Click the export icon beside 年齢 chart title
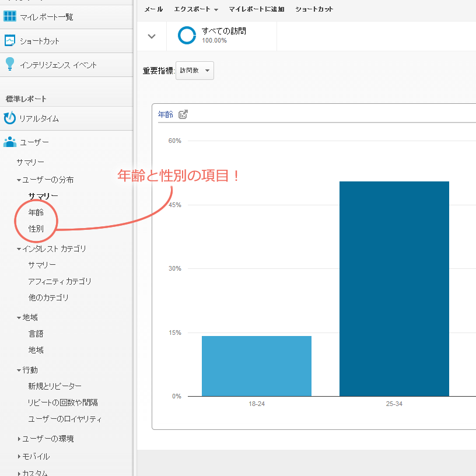The image size is (476, 476). pos(183,114)
